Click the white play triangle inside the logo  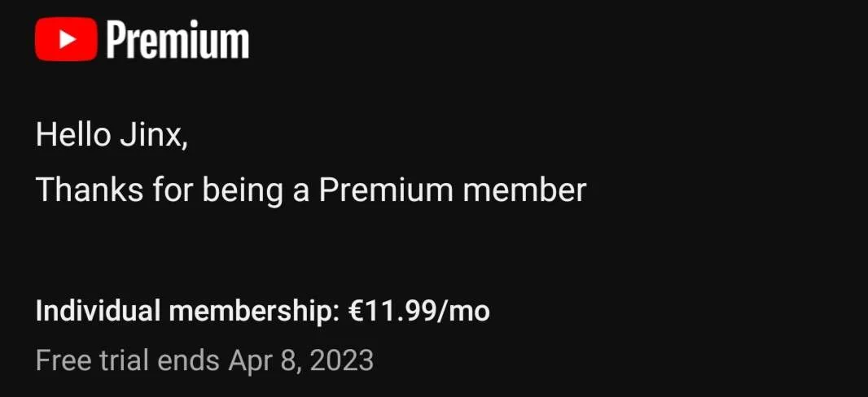[x=67, y=39]
